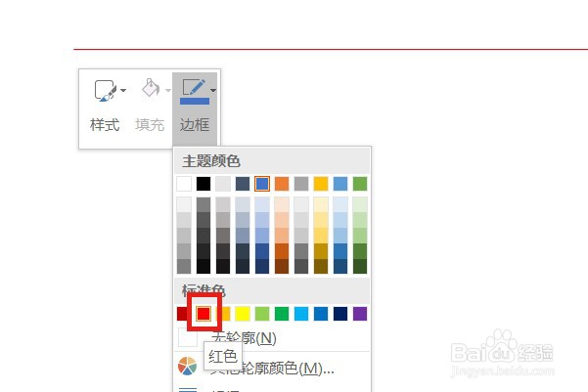The height and width of the screenshot is (392, 588).
Task: Select the dark red standard color
Action: pyautogui.click(x=182, y=314)
